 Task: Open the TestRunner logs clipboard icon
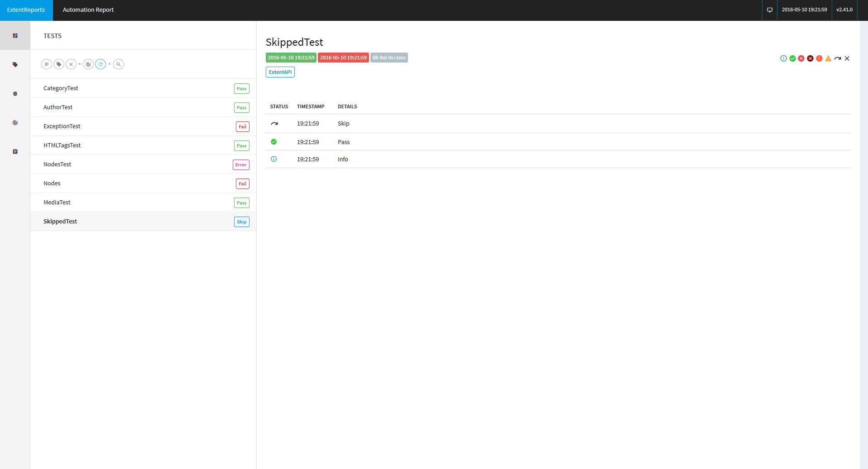pos(15,152)
